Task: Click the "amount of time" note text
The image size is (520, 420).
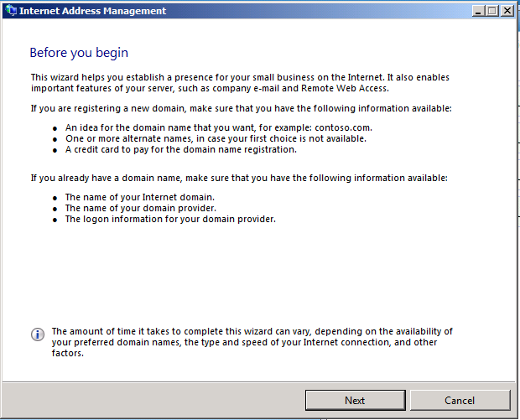Action: 252,342
